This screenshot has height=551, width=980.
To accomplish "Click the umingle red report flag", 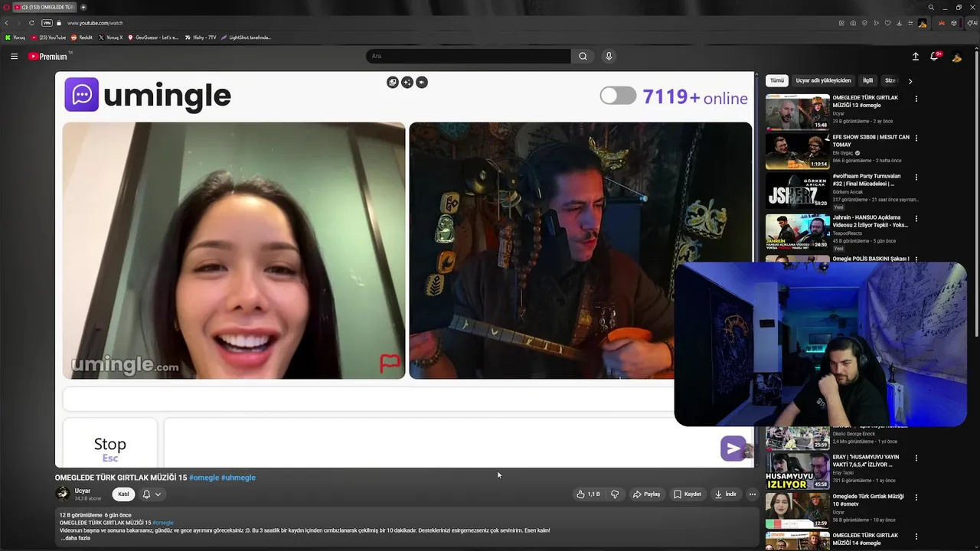I will pos(390,364).
